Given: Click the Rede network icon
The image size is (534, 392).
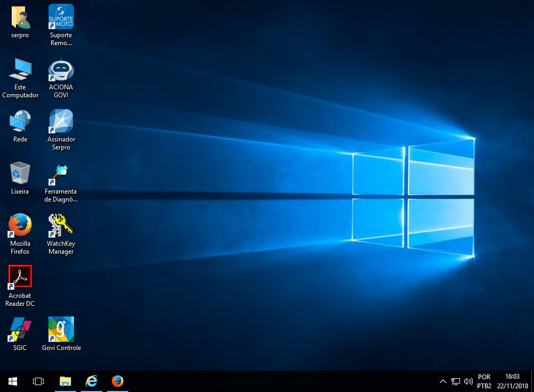Looking at the screenshot, I should [20, 121].
